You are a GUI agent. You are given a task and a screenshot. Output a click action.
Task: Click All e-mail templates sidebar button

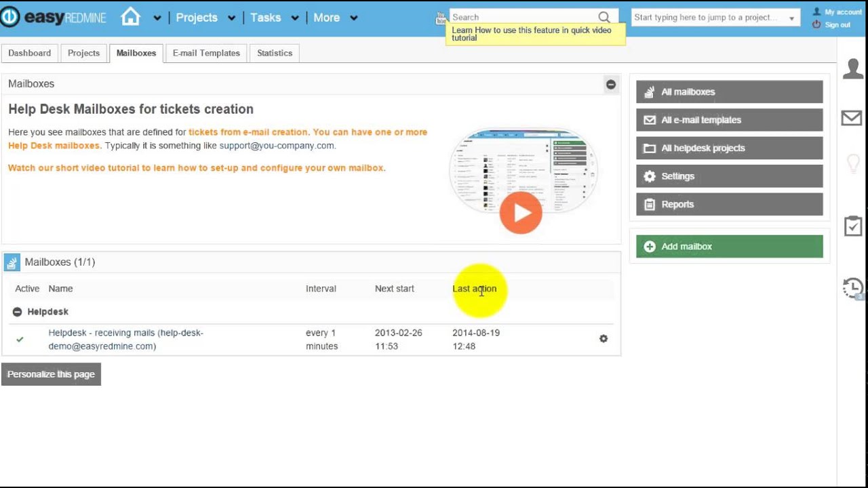click(x=730, y=120)
